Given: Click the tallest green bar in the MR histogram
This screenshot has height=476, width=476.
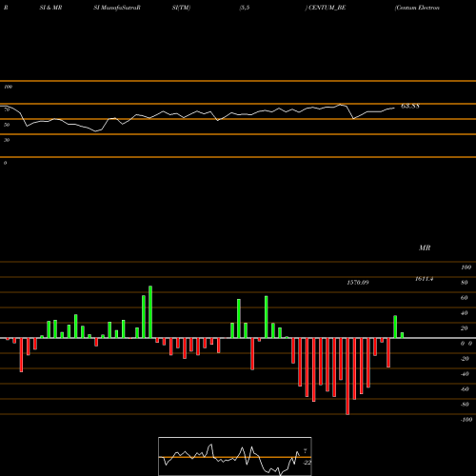Looking at the screenshot, I should point(150,312).
